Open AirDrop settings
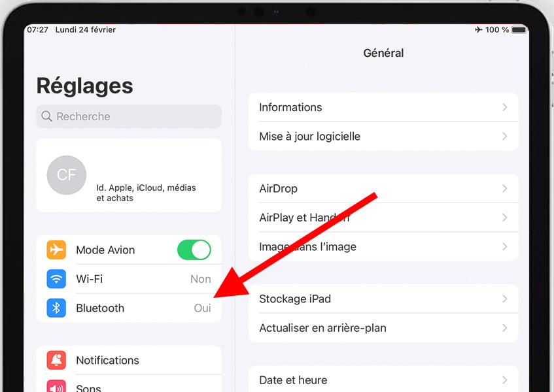Image resolution: width=554 pixels, height=392 pixels. pyautogui.click(x=383, y=188)
